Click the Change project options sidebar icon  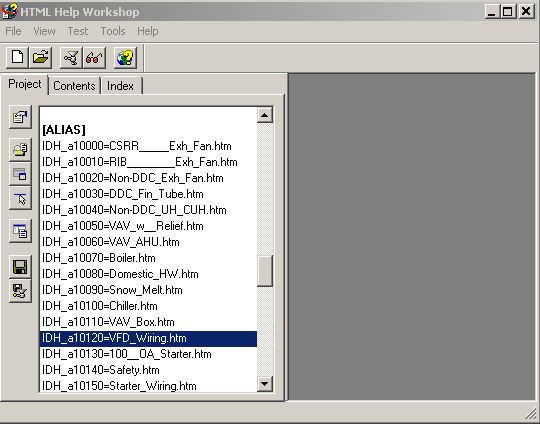[x=20, y=117]
